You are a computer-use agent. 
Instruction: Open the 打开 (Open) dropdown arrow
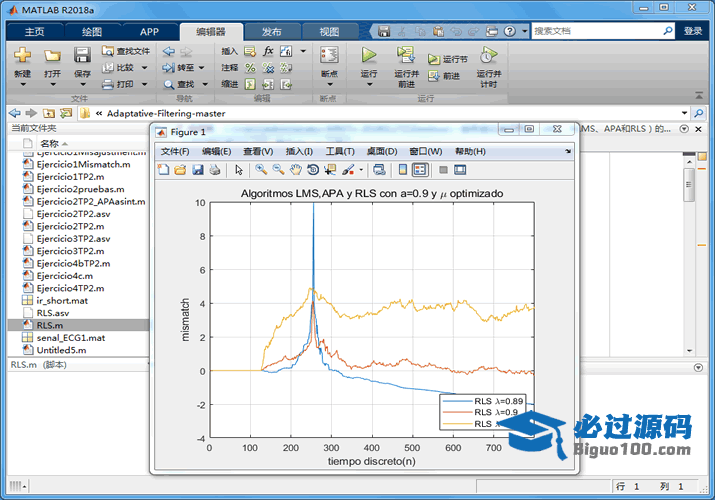[x=52, y=84]
